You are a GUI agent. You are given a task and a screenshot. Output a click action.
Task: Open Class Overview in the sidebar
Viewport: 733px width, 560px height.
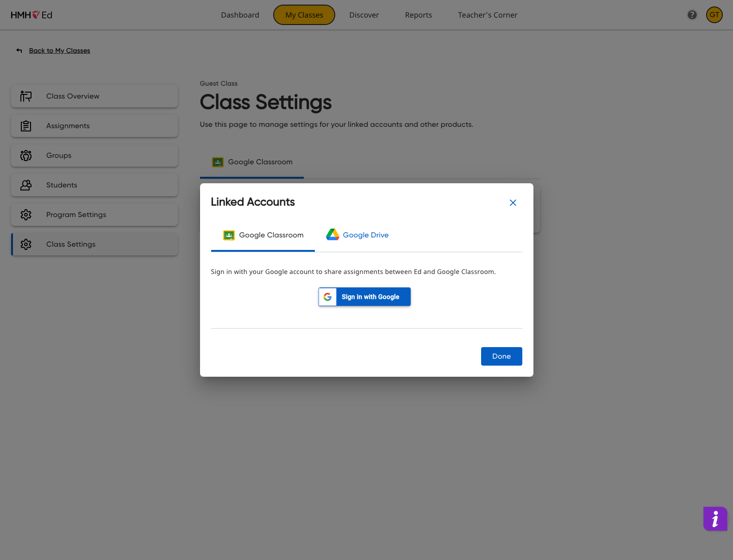[94, 96]
